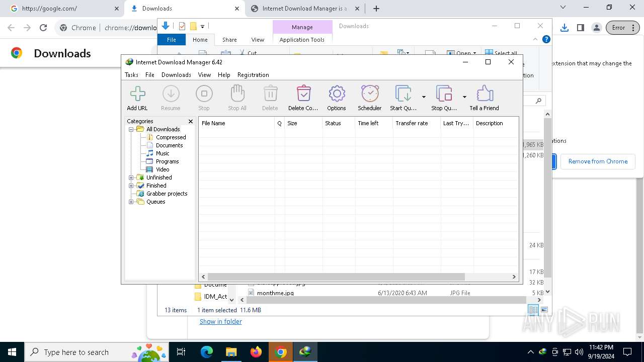Switch to the google.com Chrome tab

pyautogui.click(x=64, y=9)
